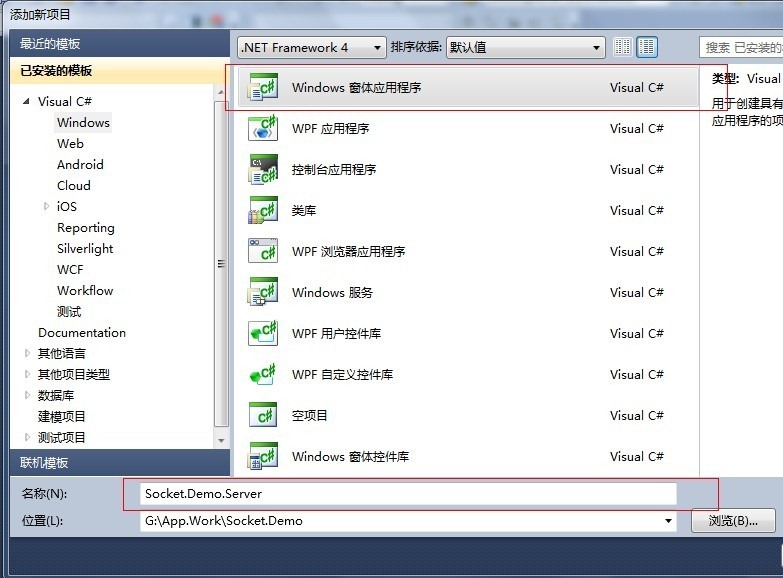Open the 联机模板 section
This screenshot has width=783, height=578.
(x=120, y=463)
